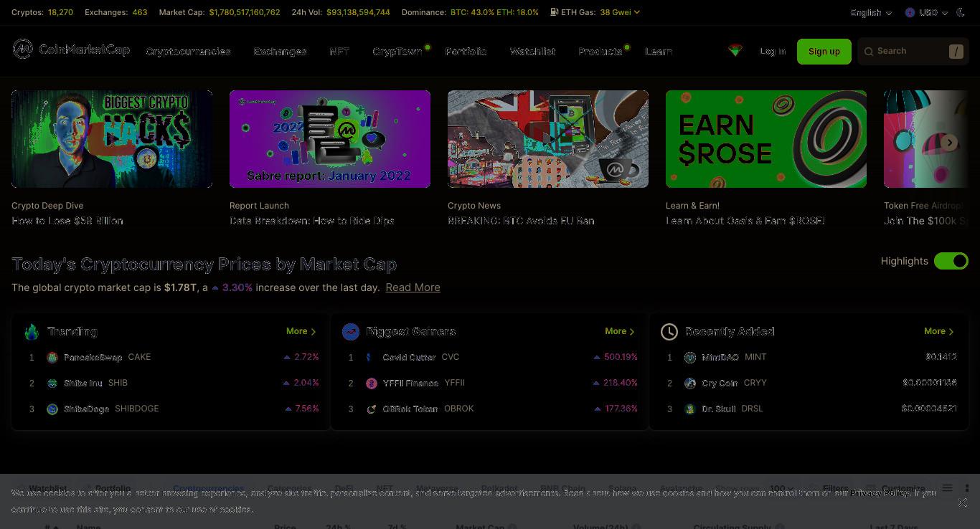This screenshot has width=980, height=529.
Task: Open the Sabre report January 2022 thumbnail
Action: point(330,139)
